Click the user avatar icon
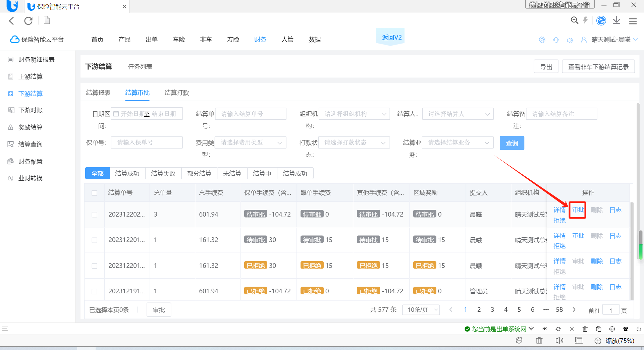Screen dimensions: 644x350 point(584,40)
